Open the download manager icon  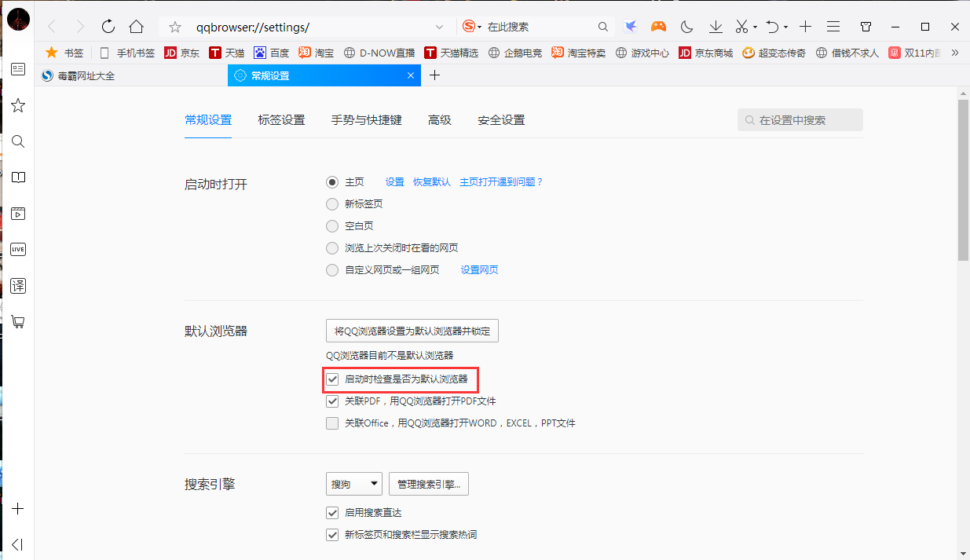pyautogui.click(x=715, y=26)
